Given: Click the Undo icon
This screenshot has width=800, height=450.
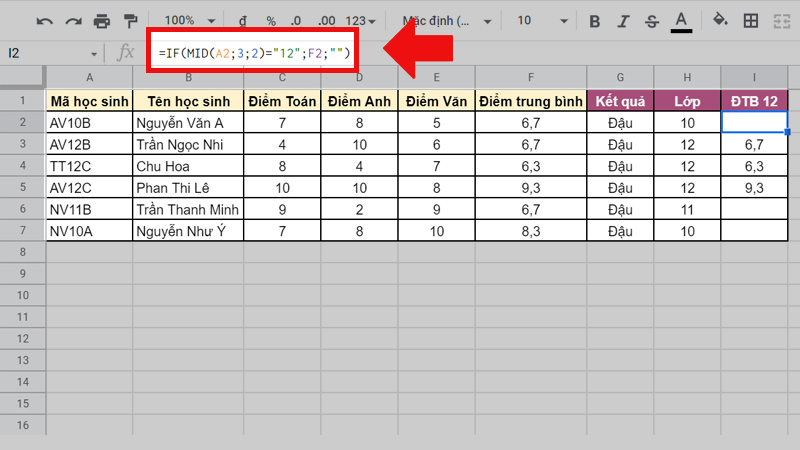Looking at the screenshot, I should pyautogui.click(x=44, y=21).
